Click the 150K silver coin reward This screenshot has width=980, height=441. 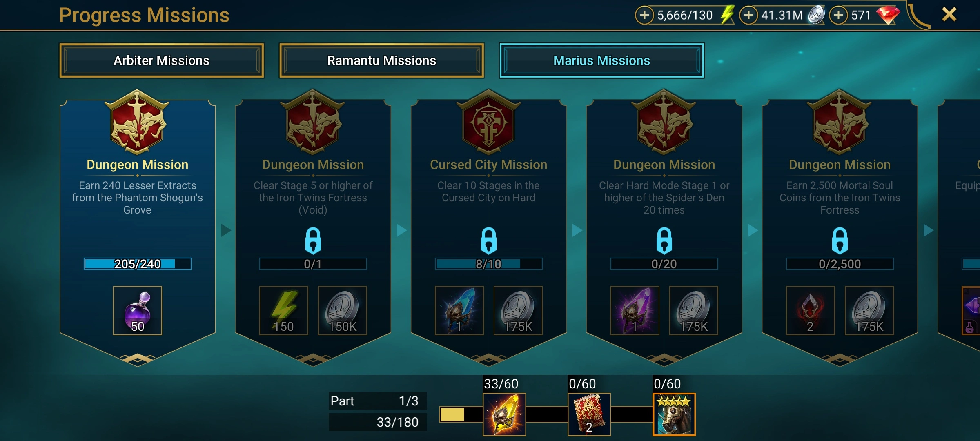[343, 311]
